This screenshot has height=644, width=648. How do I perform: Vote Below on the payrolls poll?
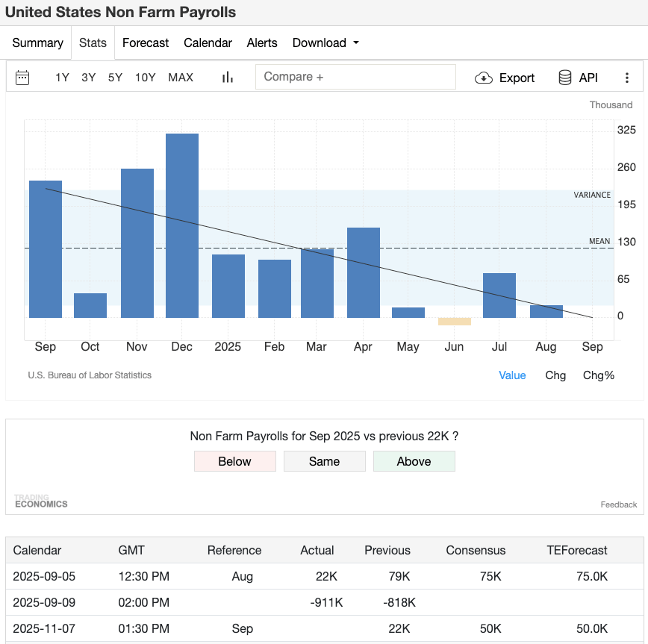[x=234, y=461]
